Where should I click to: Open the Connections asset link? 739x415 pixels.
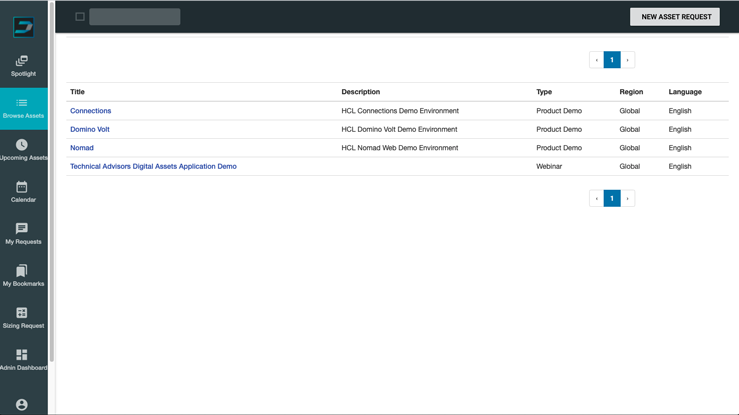click(x=90, y=111)
